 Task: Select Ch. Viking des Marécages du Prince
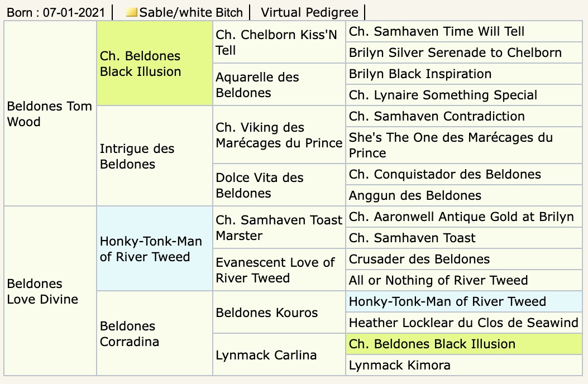pyautogui.click(x=279, y=135)
